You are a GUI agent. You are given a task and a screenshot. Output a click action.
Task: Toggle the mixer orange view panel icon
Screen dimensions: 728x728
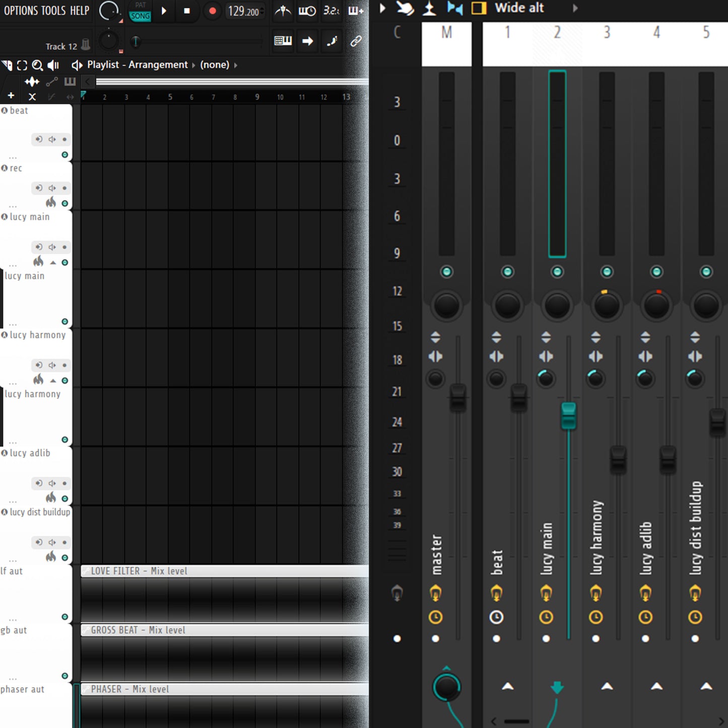pos(479,8)
